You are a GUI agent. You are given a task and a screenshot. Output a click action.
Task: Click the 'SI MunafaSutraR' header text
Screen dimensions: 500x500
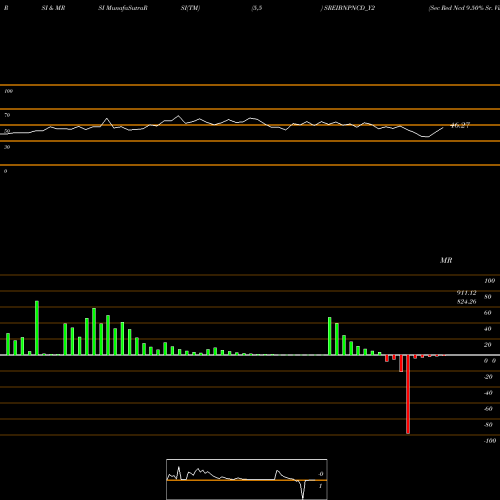coord(123,8)
